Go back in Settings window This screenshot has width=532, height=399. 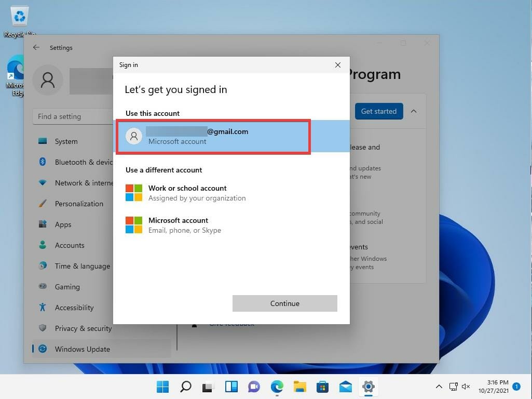tap(36, 48)
